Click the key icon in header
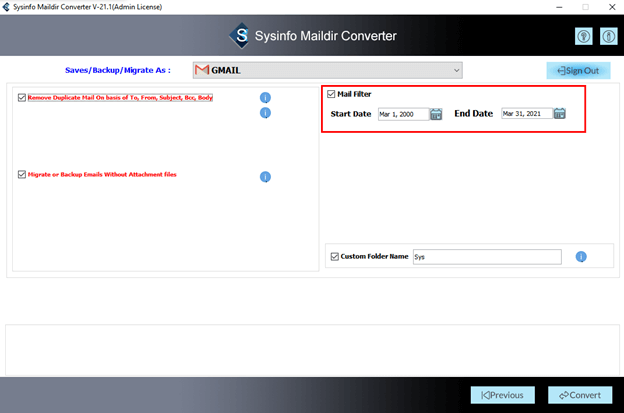The height and width of the screenshot is (413, 624). 583,37
